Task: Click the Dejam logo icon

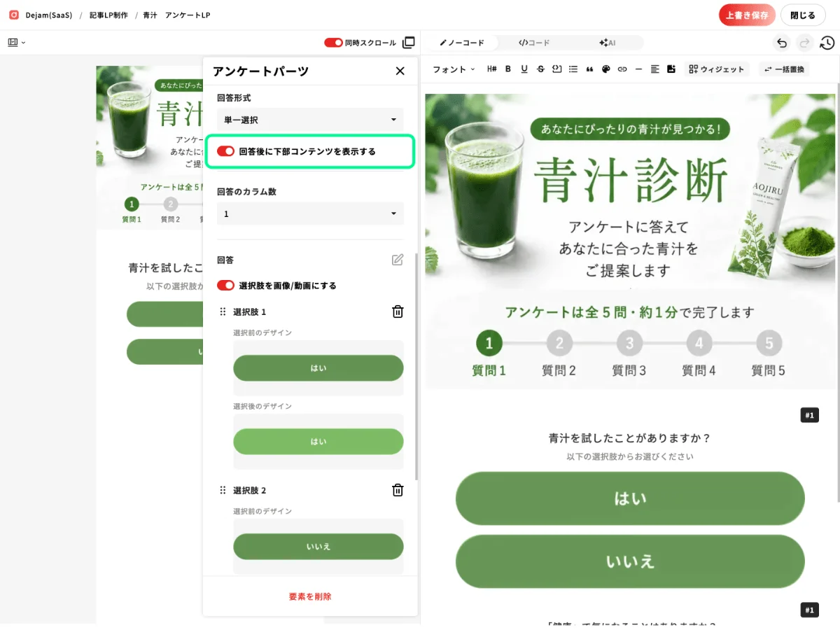Action: [14, 15]
